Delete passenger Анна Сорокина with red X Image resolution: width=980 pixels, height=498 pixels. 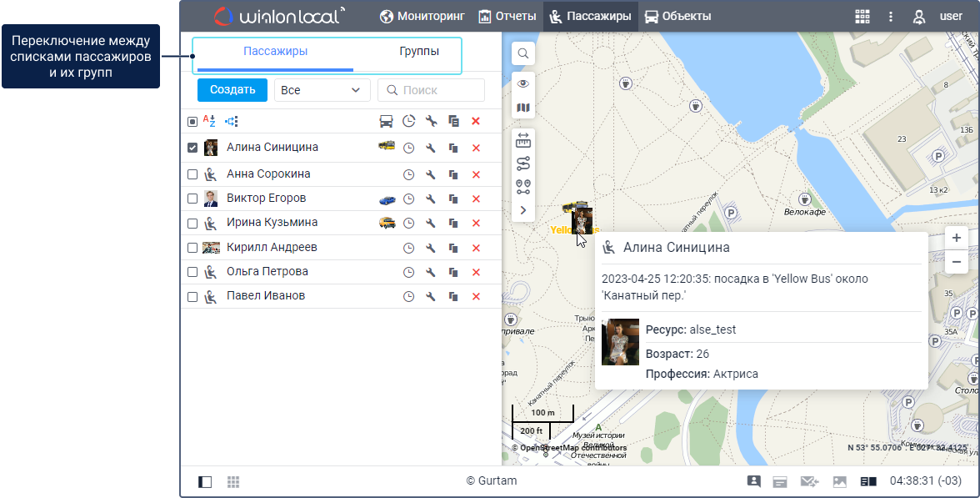(x=476, y=174)
